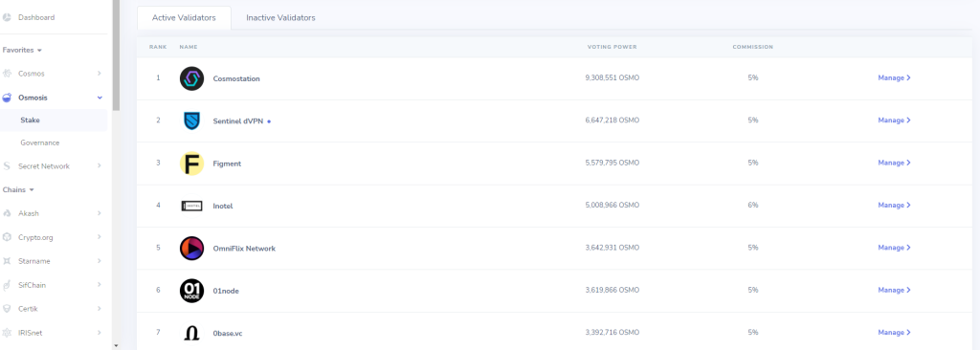Click the 0base.vc validator logo

pos(191,333)
